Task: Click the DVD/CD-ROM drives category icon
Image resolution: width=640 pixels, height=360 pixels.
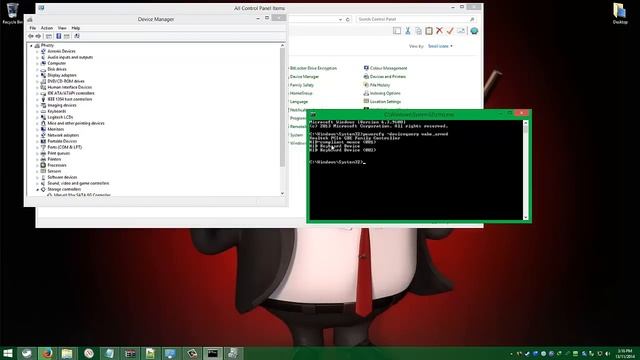Action: coord(43,81)
